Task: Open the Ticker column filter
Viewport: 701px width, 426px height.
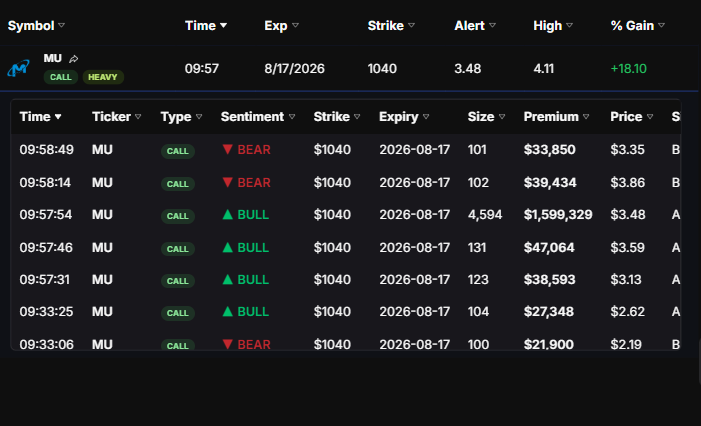Action: 138,117
